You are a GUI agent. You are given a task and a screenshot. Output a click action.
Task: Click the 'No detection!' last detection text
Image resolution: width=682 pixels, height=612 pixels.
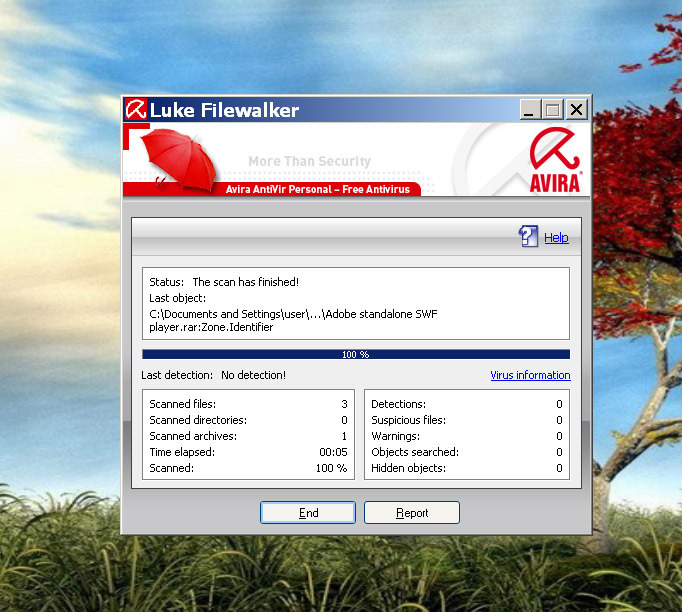tap(253, 375)
